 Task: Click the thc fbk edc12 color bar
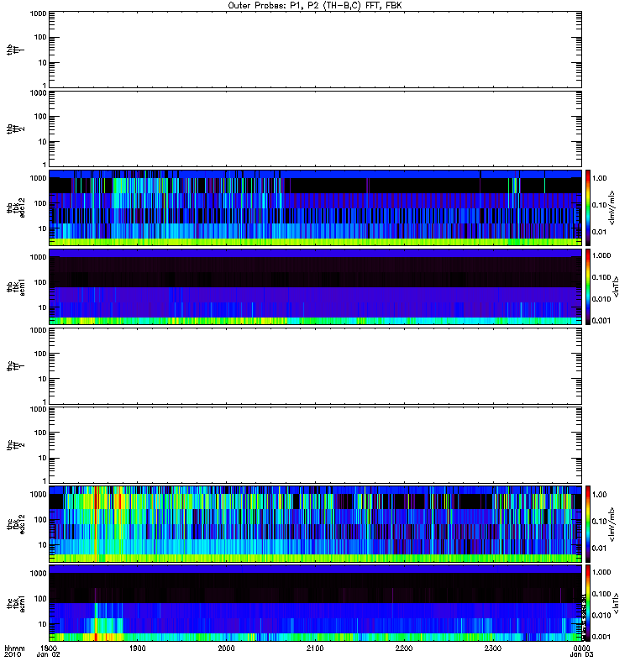coord(587,523)
